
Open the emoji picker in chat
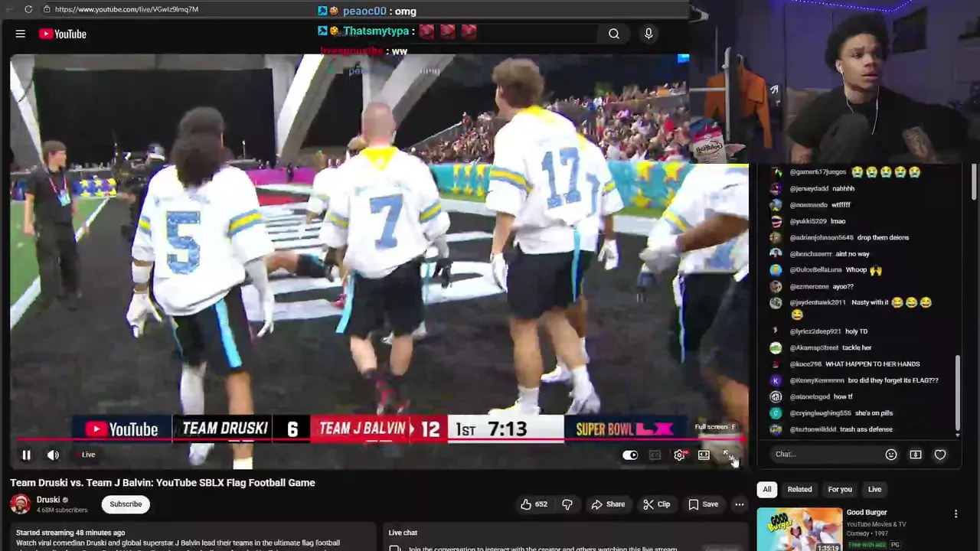coord(891,455)
